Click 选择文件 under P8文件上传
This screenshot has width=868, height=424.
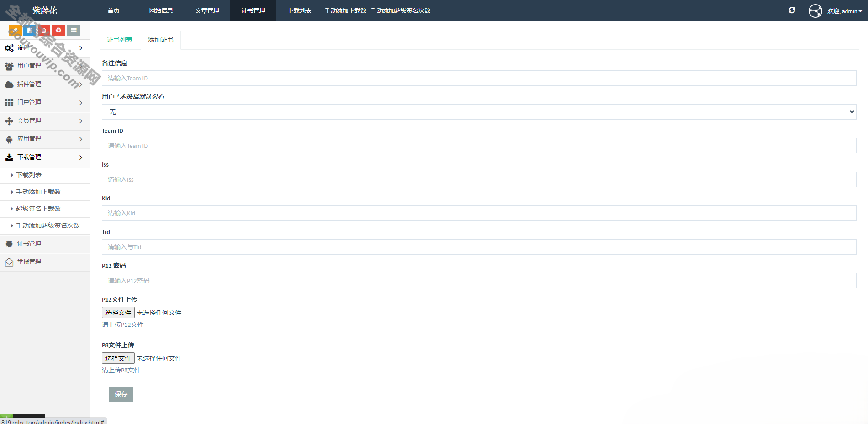(x=118, y=358)
